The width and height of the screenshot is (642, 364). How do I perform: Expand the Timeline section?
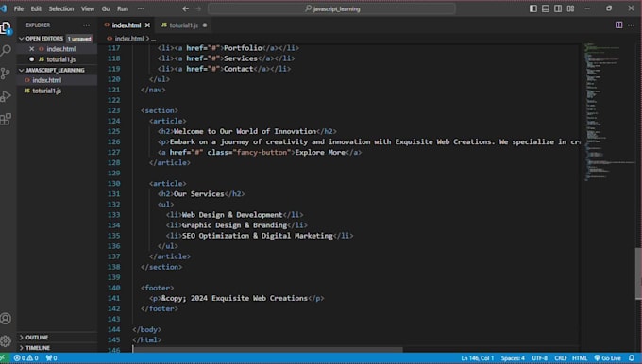[38, 348]
